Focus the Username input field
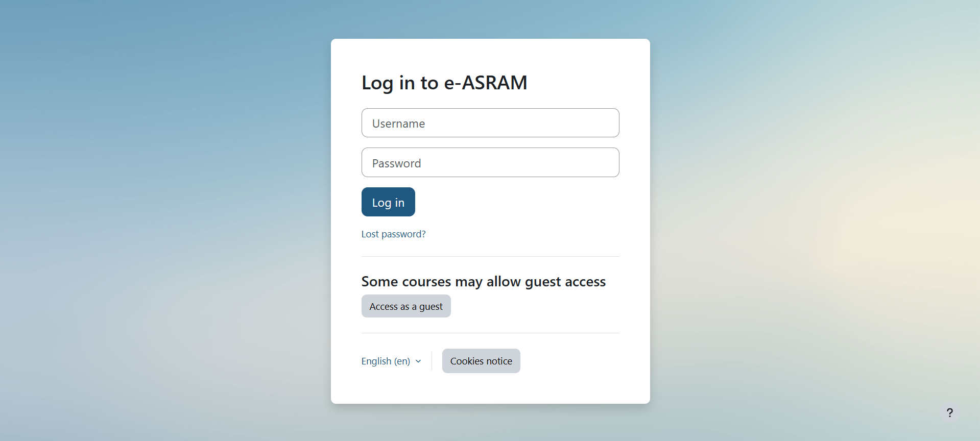The image size is (980, 441). tap(490, 123)
